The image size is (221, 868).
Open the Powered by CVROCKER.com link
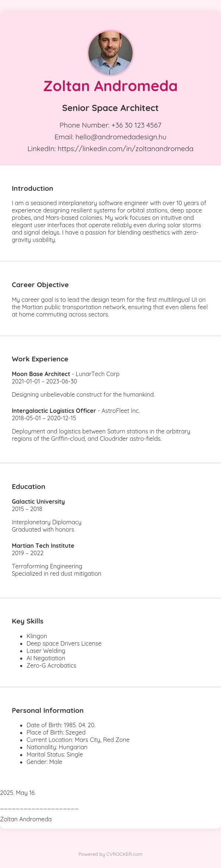click(110, 854)
